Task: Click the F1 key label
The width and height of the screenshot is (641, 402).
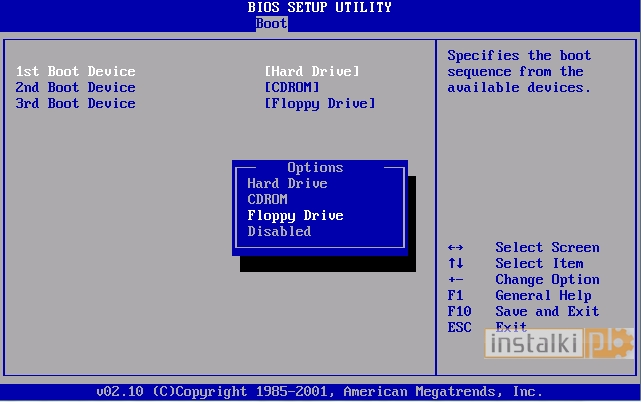Action: 455,295
